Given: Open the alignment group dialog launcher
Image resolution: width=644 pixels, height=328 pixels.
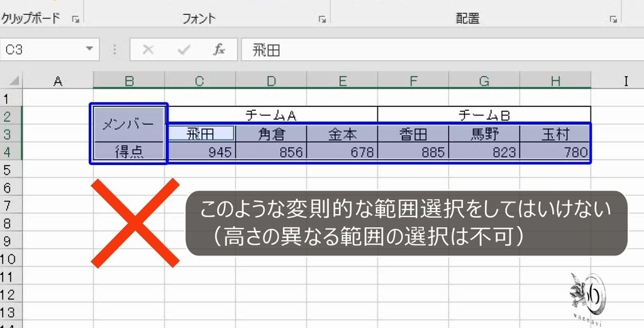Looking at the screenshot, I should [x=613, y=19].
